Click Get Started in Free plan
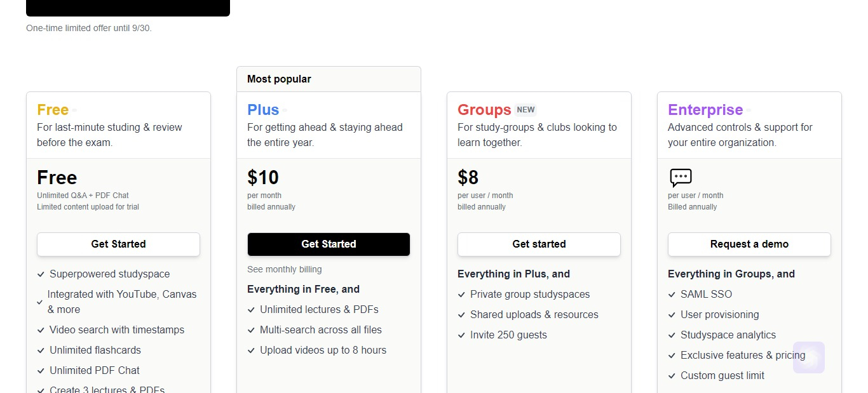The width and height of the screenshot is (868, 393). tap(118, 244)
